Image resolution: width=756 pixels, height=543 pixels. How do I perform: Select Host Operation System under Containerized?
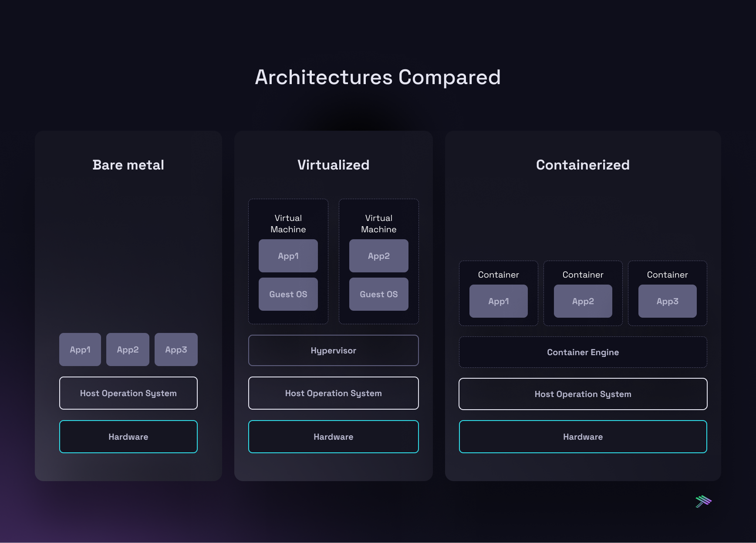click(583, 394)
